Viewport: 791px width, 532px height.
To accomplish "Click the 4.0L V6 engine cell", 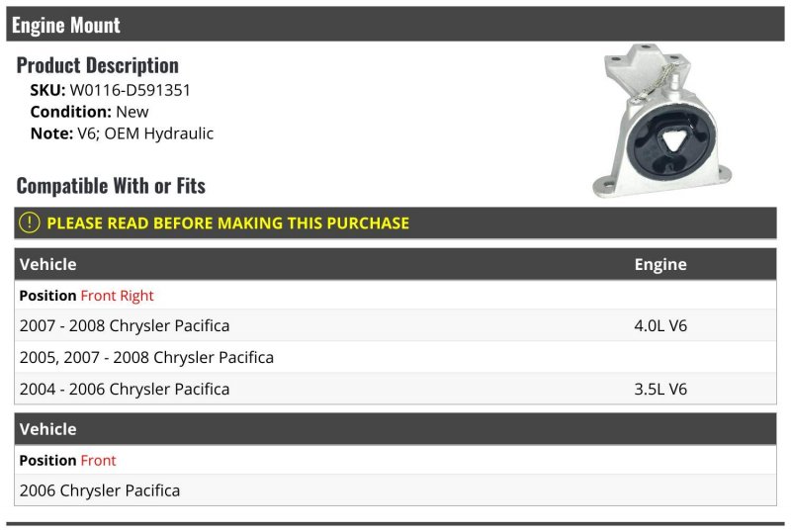I will pyautogui.click(x=660, y=325).
